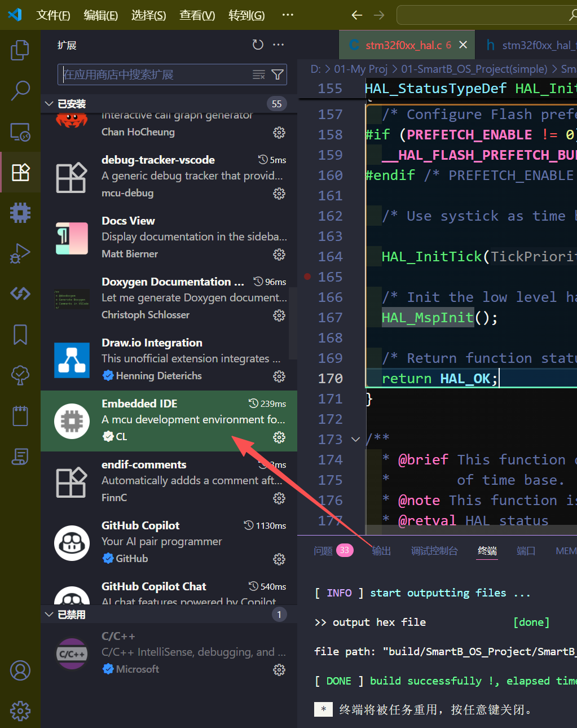Open the Search view in activity bar
The height and width of the screenshot is (728, 577).
pyautogui.click(x=20, y=91)
